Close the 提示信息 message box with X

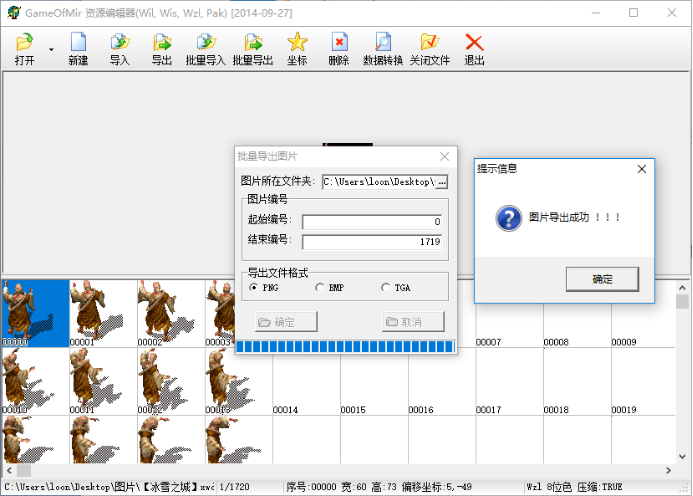[x=642, y=169]
